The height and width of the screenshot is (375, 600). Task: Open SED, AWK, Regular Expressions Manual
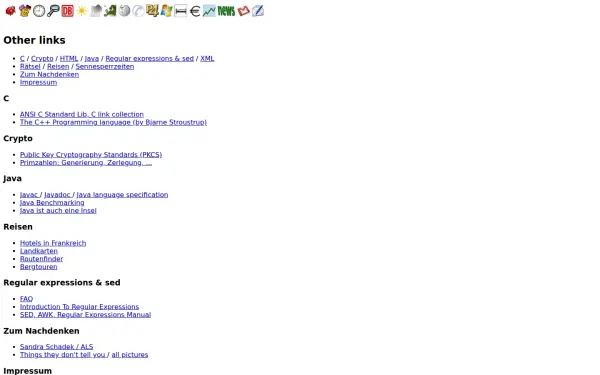pos(85,315)
